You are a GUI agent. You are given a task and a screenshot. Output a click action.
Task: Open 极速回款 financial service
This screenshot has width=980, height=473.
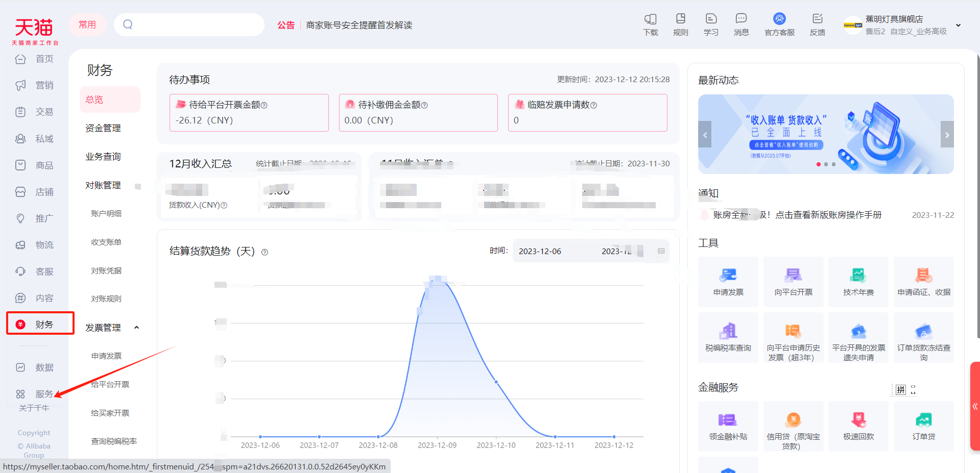[858, 426]
